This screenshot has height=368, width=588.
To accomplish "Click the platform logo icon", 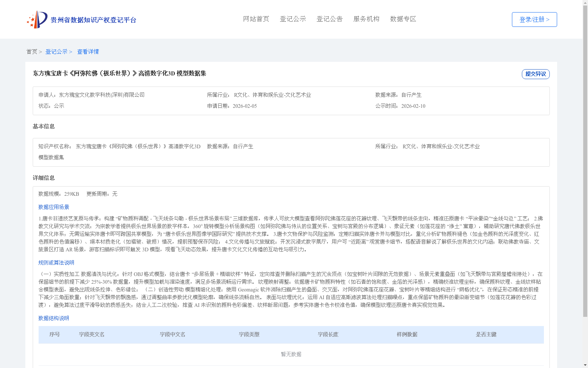I will [37, 20].
